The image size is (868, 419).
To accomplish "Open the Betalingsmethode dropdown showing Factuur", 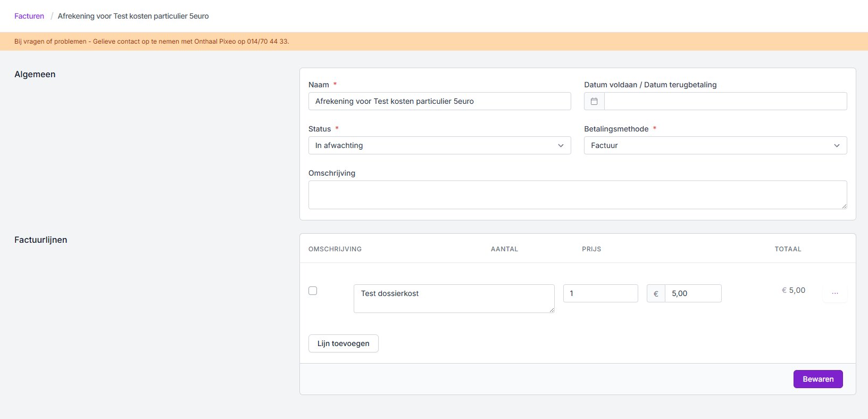I will pos(715,145).
